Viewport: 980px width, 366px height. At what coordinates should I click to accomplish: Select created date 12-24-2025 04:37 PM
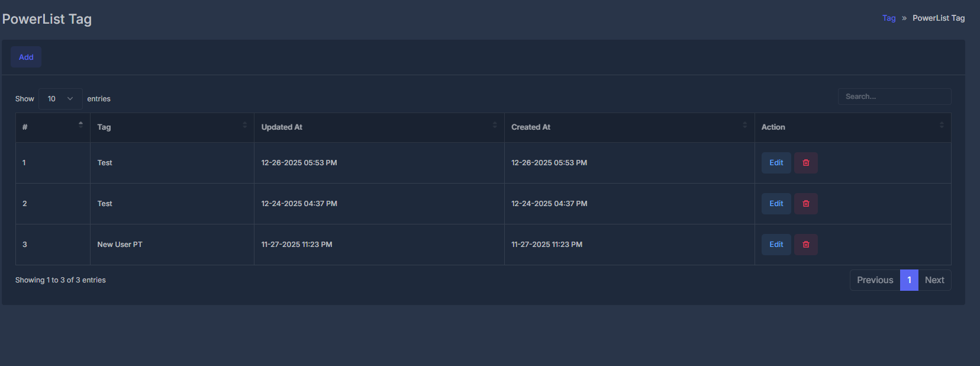[x=549, y=204]
